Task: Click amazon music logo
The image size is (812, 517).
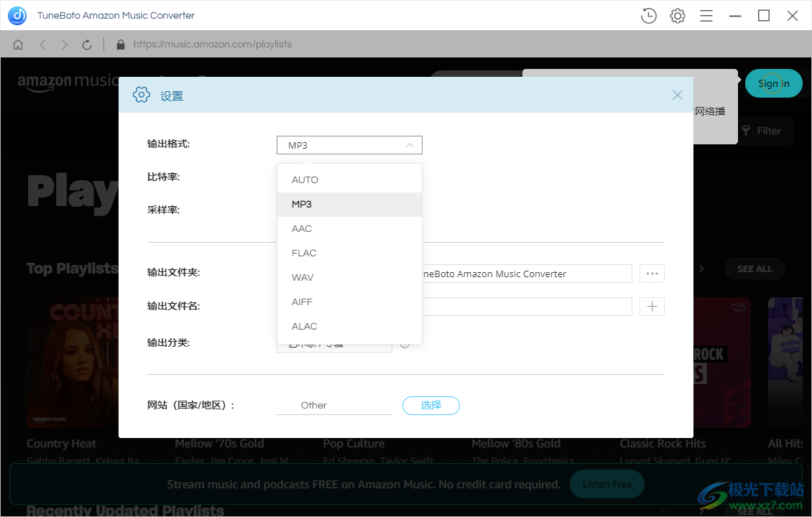Action: [x=68, y=82]
